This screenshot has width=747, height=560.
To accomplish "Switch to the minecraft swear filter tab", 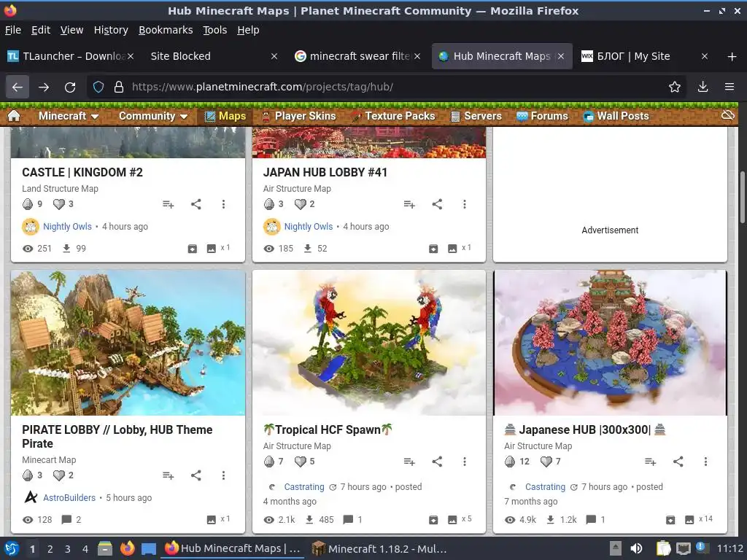I will pos(357,56).
